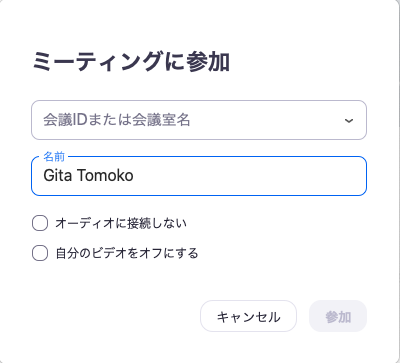The width and height of the screenshot is (400, 363).
Task: Check the 自分のビデオをオフにする checkbox
Action: pos(40,253)
